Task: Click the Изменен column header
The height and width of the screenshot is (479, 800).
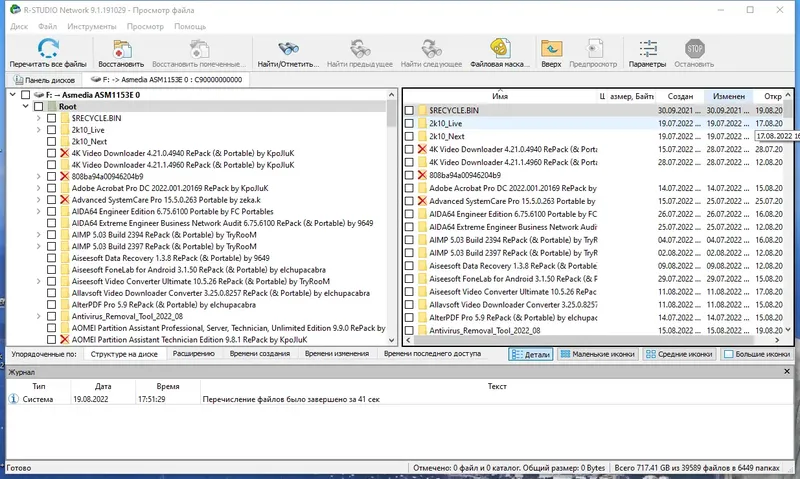Action: click(x=729, y=96)
